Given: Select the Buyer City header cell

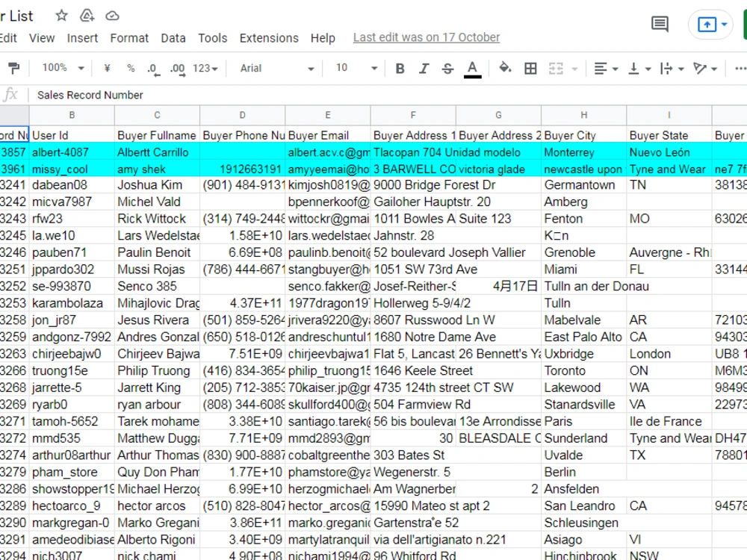Looking at the screenshot, I should (584, 136).
